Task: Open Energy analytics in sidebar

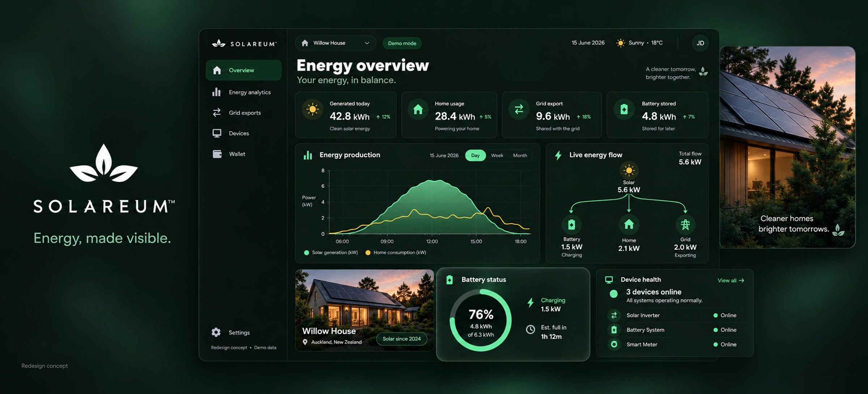Action: [x=242, y=92]
